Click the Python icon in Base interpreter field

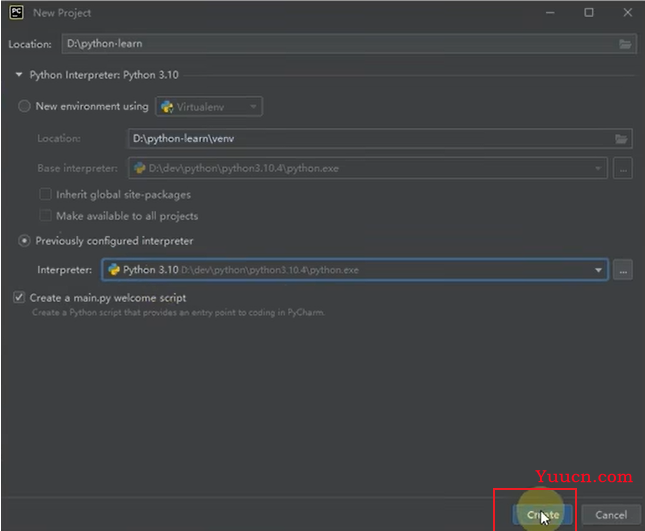click(x=139, y=168)
